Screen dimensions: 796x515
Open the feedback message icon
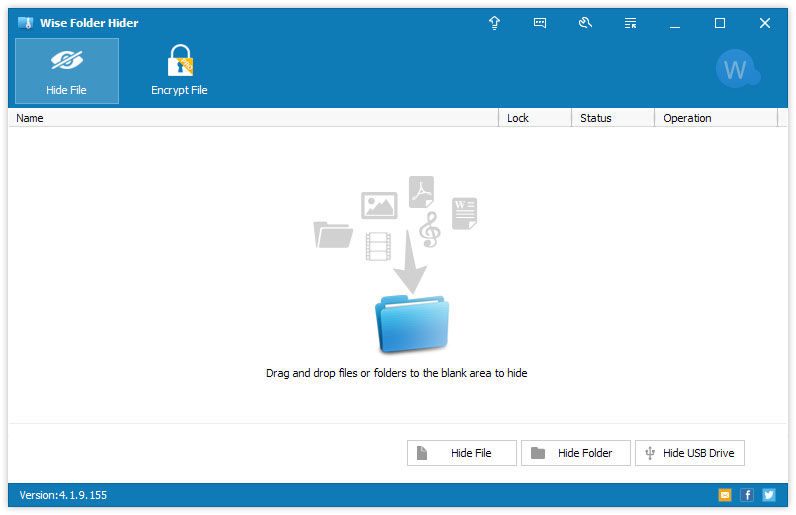(x=540, y=23)
